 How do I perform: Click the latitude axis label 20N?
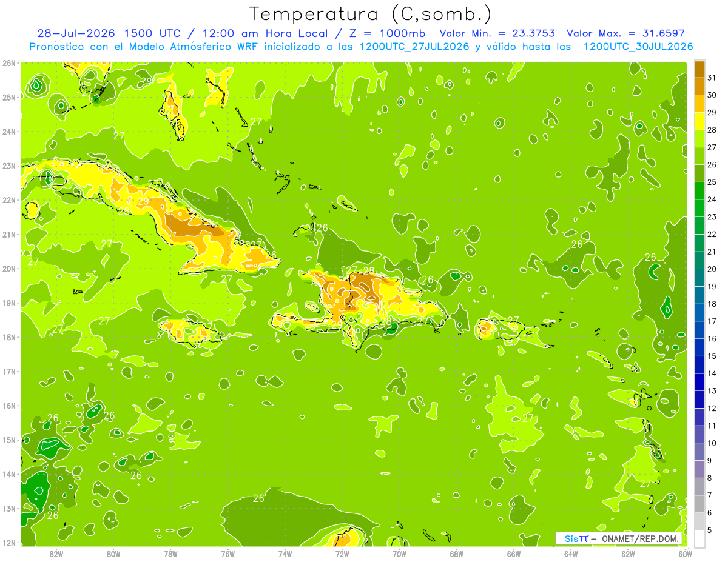point(9,269)
